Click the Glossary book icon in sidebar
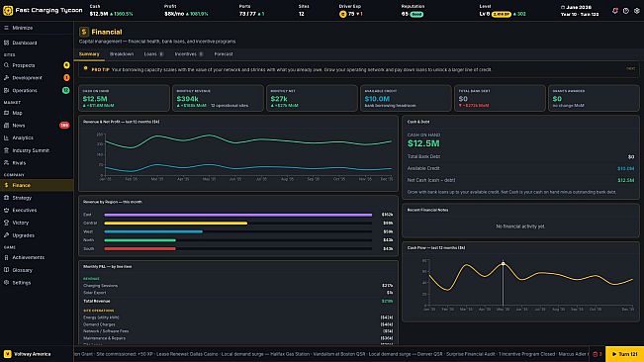 [6, 270]
